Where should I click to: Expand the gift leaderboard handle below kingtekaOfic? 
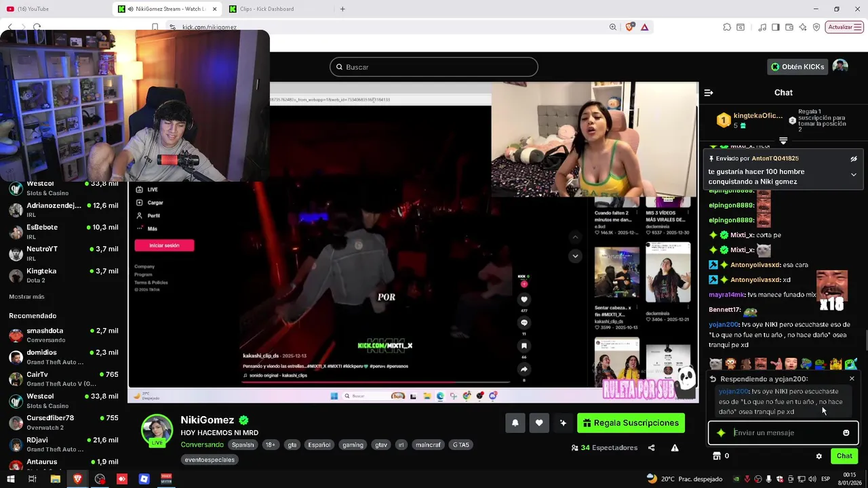(x=783, y=141)
